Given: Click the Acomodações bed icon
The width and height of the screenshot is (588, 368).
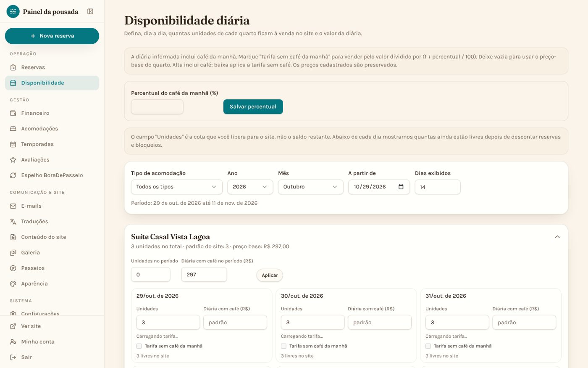Looking at the screenshot, I should (x=13, y=129).
